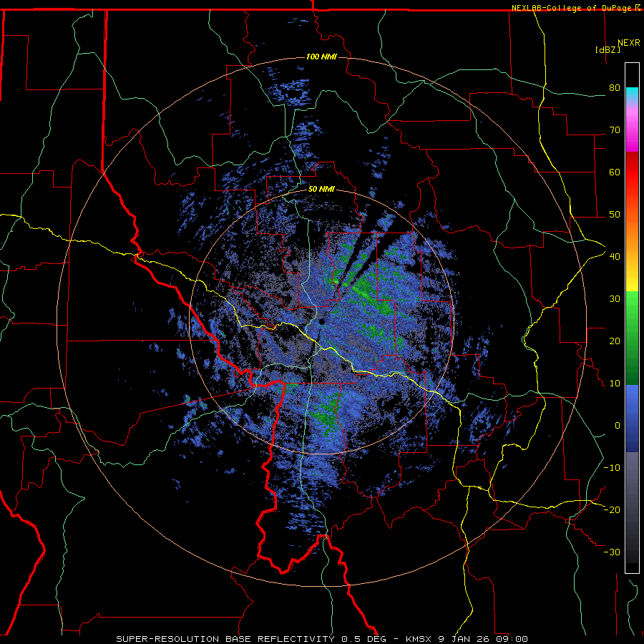
Task: Click the -20 dBZ scale value
Action: (x=612, y=510)
